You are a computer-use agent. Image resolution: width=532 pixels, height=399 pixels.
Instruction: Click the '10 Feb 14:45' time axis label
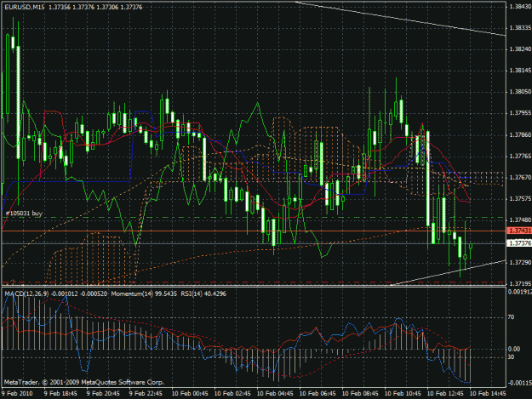488,393
